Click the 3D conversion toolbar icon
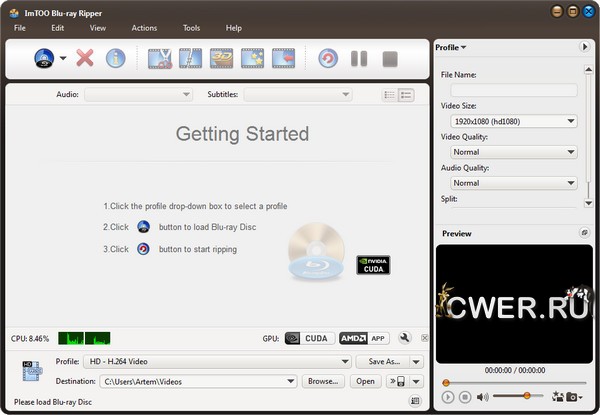Image resolution: width=600 pixels, height=415 pixels. coord(222,58)
